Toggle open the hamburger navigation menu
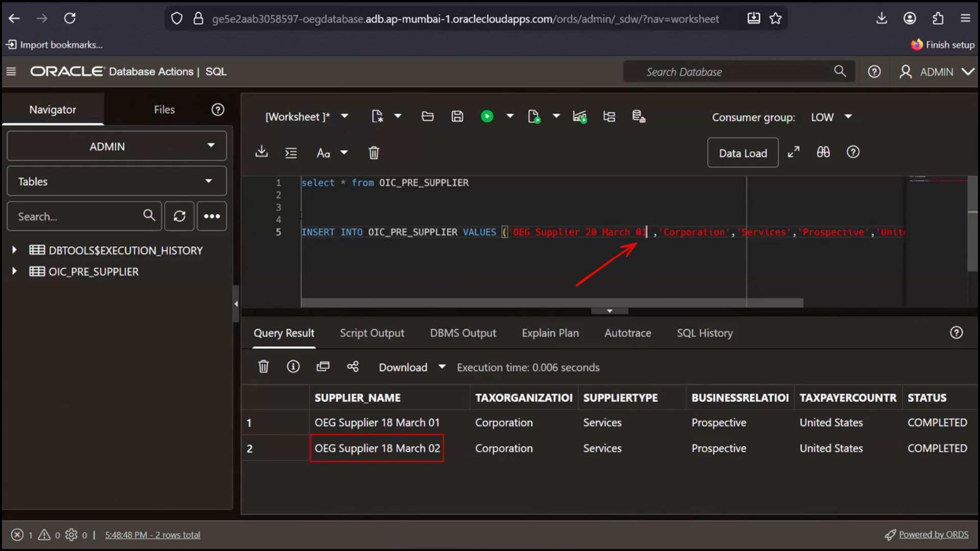This screenshot has width=980, height=551. coord(11,71)
